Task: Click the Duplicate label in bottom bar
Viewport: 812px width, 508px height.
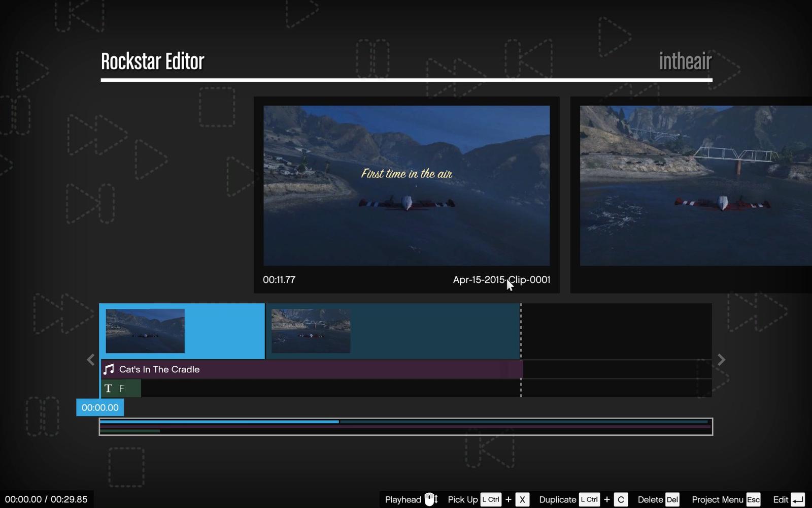Action: (x=557, y=499)
